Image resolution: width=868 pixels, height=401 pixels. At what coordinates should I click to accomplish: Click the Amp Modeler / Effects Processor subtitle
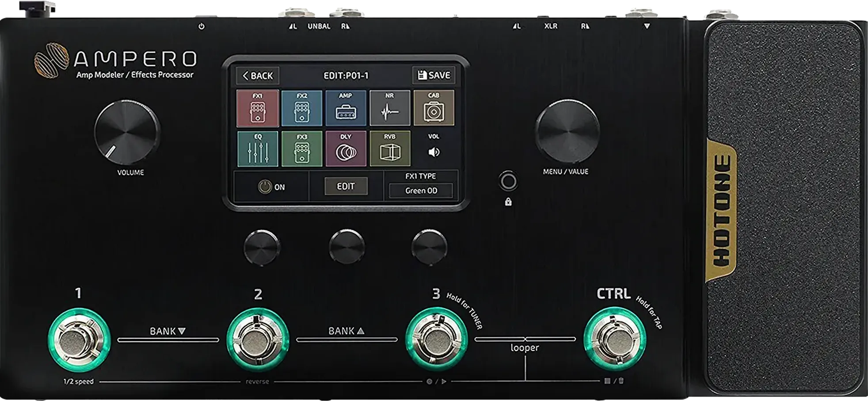point(135,75)
